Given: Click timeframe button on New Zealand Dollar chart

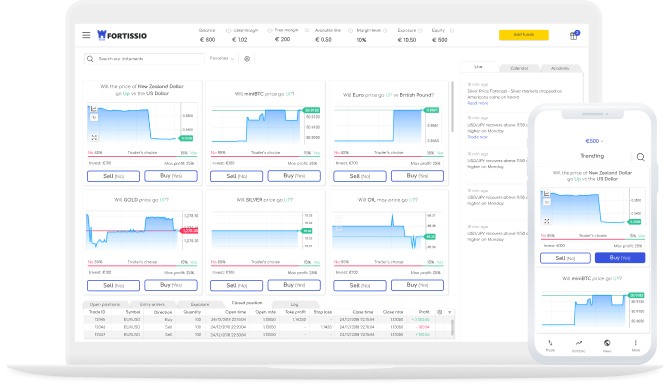Looking at the screenshot, I should tap(94, 117).
